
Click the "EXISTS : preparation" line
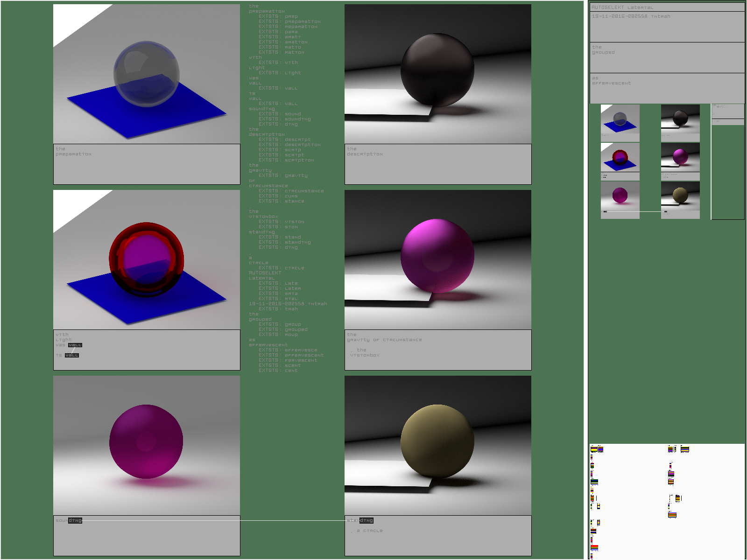click(289, 21)
